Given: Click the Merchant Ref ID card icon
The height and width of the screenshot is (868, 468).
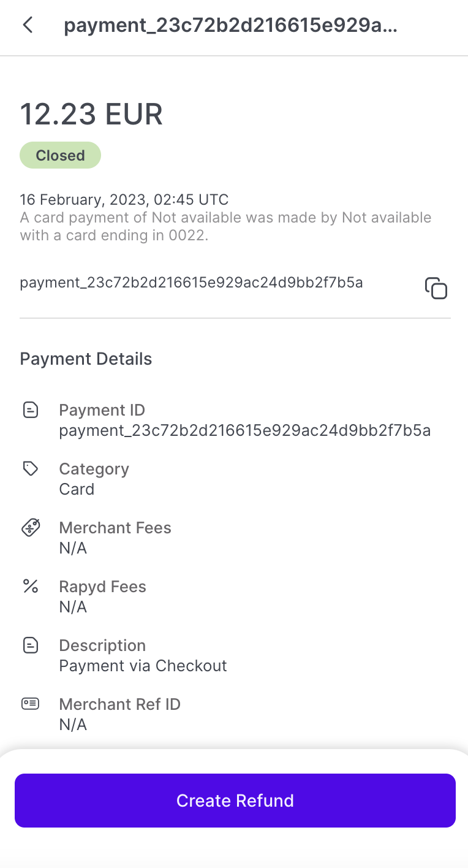Looking at the screenshot, I should [30, 704].
